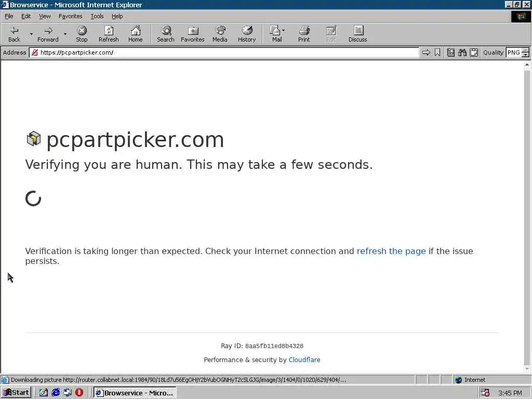Image resolution: width=532 pixels, height=399 pixels.
Task: Open the Forward button history dropdown arrow
Action: point(65,34)
